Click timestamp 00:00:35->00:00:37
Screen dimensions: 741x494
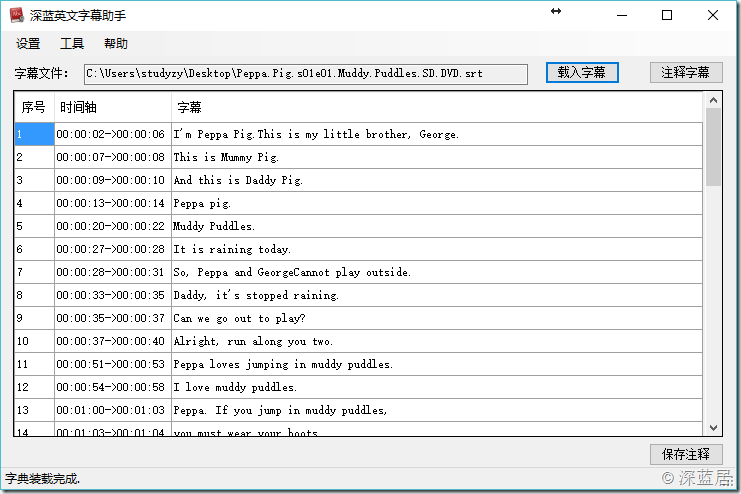(111, 318)
